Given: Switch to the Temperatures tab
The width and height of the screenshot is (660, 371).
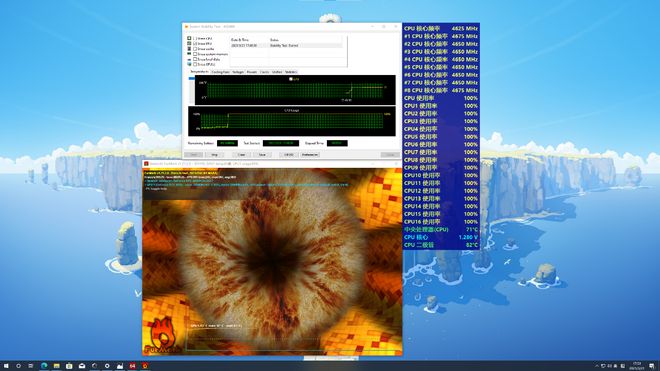Looking at the screenshot, I should pyautogui.click(x=199, y=72).
